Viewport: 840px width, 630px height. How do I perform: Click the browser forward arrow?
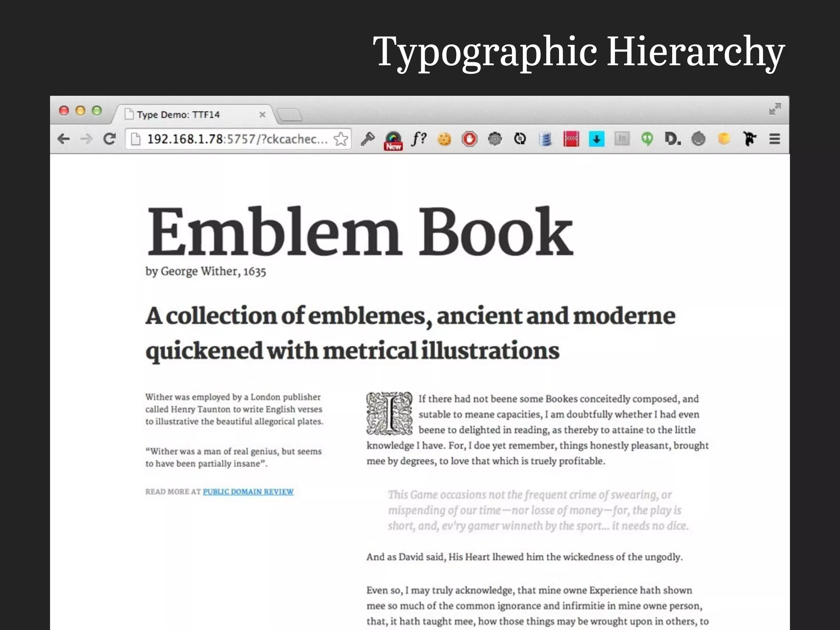pos(87,139)
